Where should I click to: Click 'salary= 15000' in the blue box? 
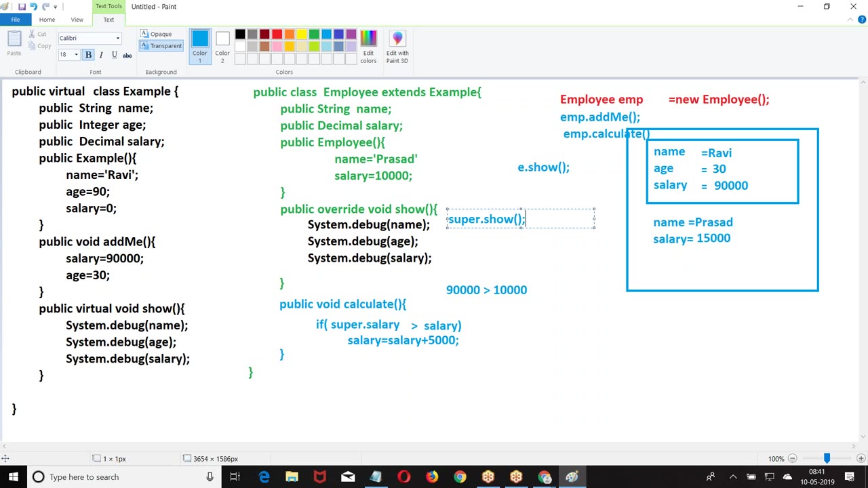(692, 239)
